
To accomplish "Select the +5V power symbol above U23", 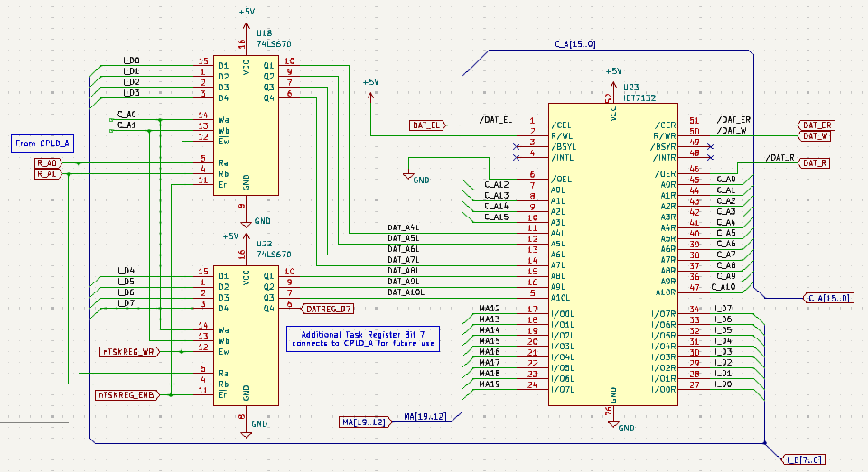I will click(612, 74).
